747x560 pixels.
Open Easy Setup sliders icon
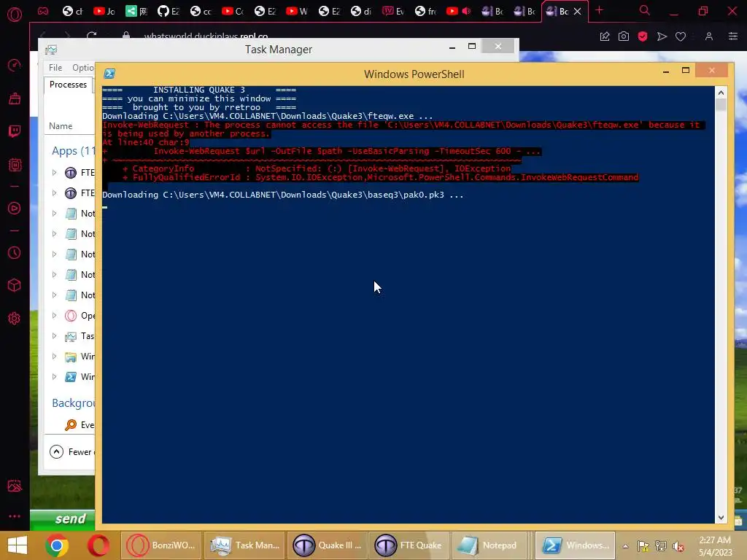point(733,36)
